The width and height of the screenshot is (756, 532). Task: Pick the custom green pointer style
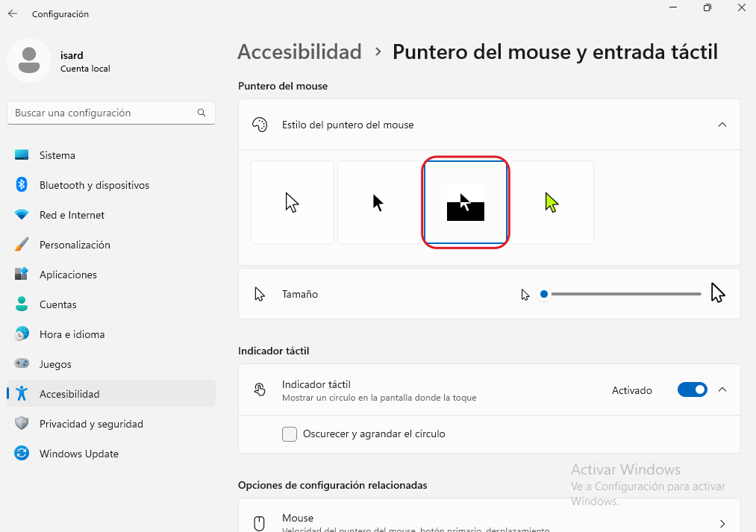point(552,202)
